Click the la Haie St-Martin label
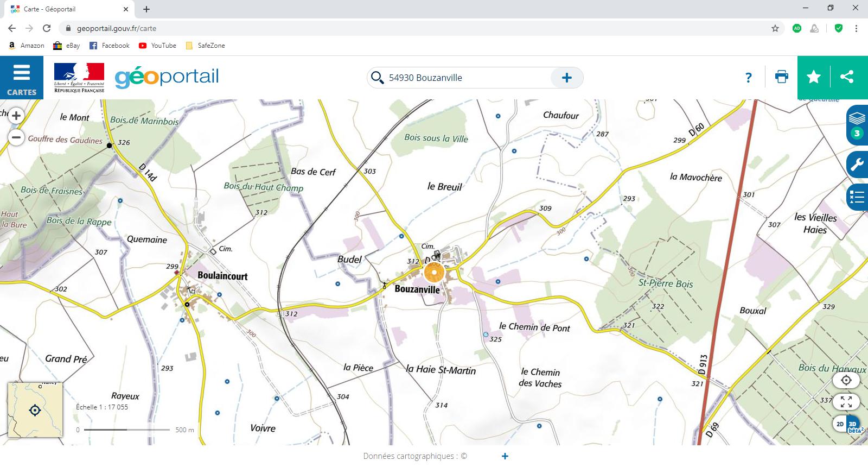 [441, 369]
